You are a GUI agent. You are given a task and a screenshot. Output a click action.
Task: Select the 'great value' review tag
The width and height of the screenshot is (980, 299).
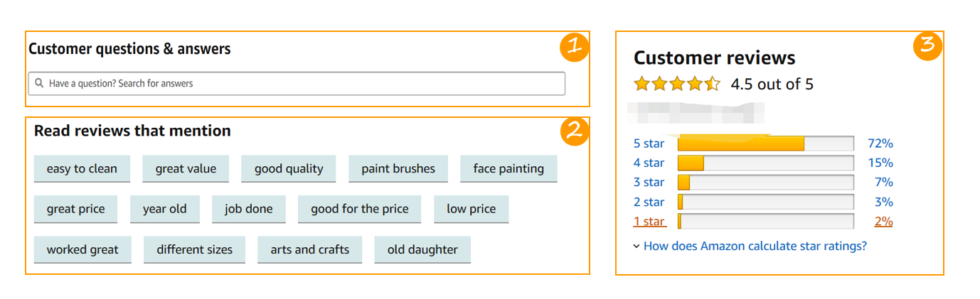[186, 169]
